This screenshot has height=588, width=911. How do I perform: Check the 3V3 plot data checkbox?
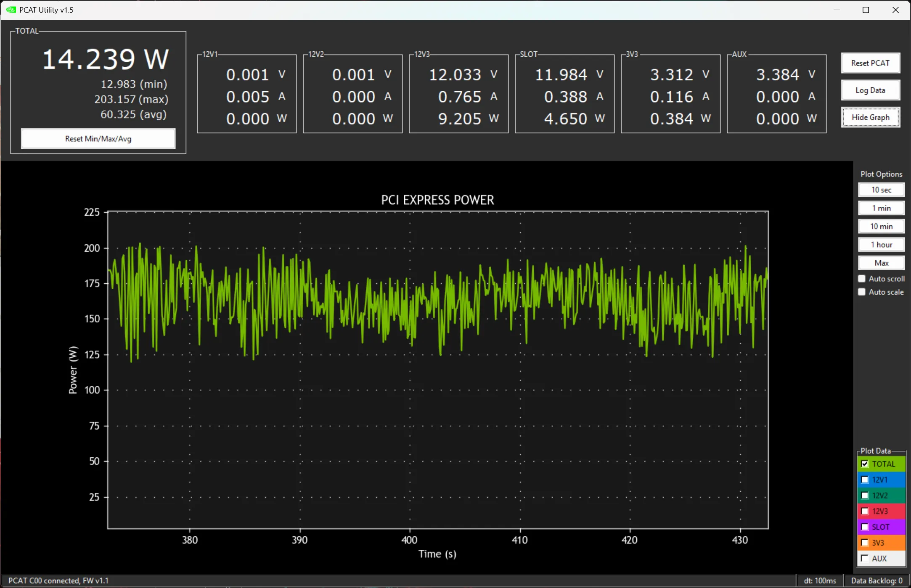(x=865, y=543)
